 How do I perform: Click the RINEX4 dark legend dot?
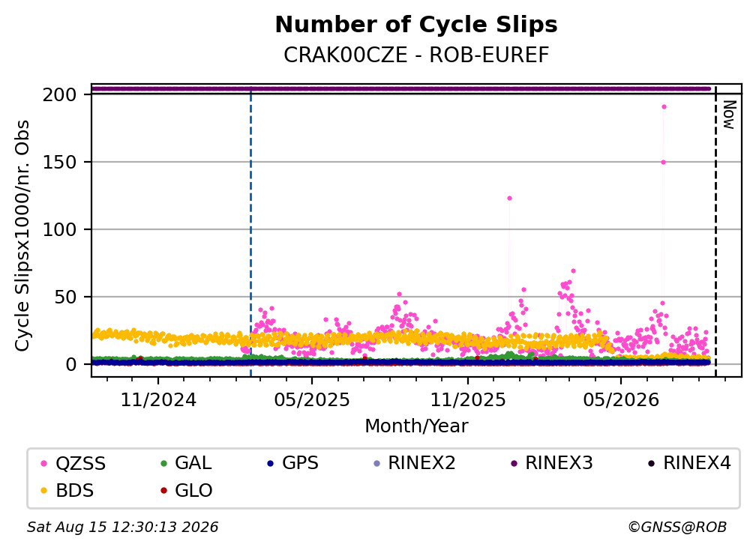click(x=651, y=463)
